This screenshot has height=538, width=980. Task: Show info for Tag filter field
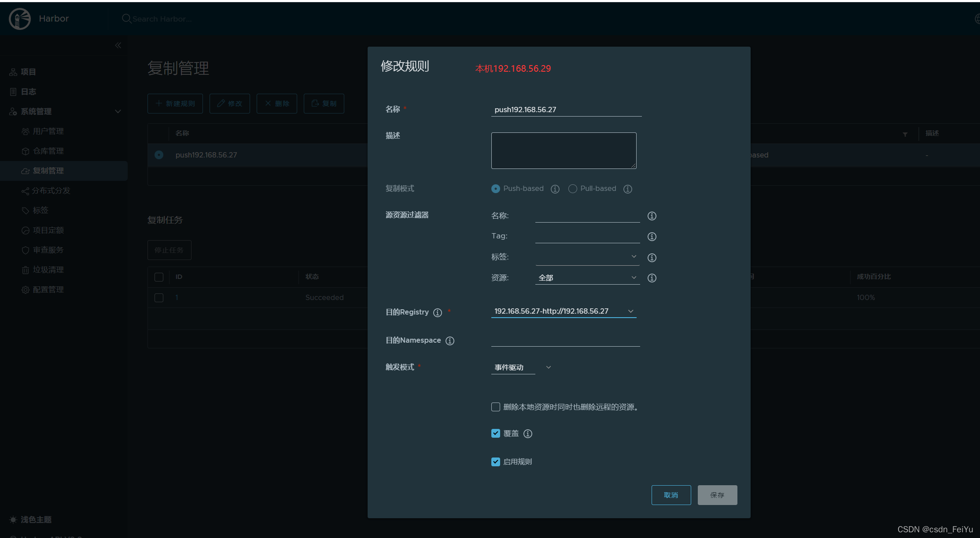[x=652, y=237]
